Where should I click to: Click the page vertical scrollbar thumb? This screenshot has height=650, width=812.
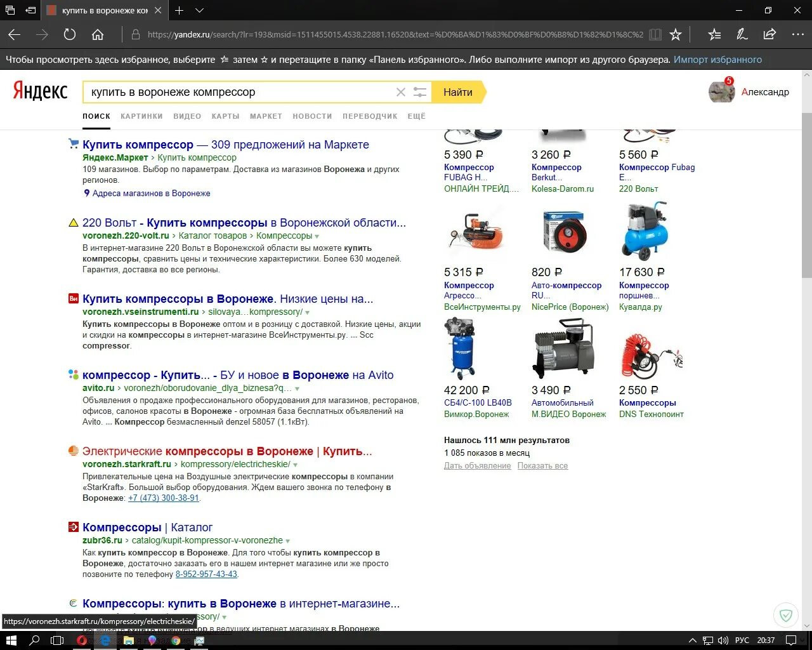tap(806, 196)
